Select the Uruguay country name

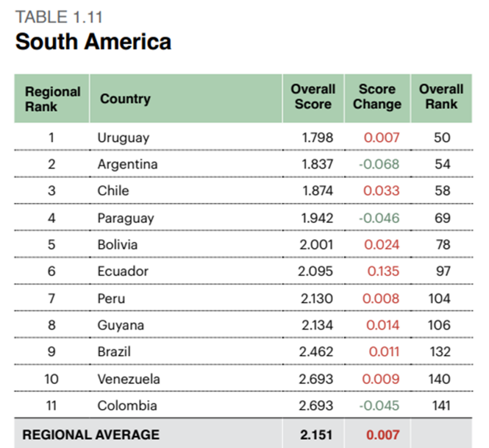[123, 138]
